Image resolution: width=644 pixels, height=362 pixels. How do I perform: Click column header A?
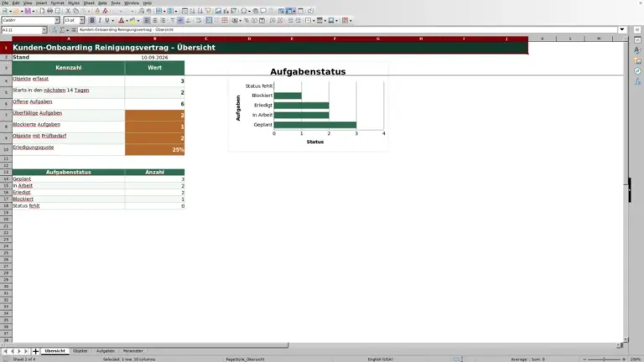pyautogui.click(x=69, y=39)
